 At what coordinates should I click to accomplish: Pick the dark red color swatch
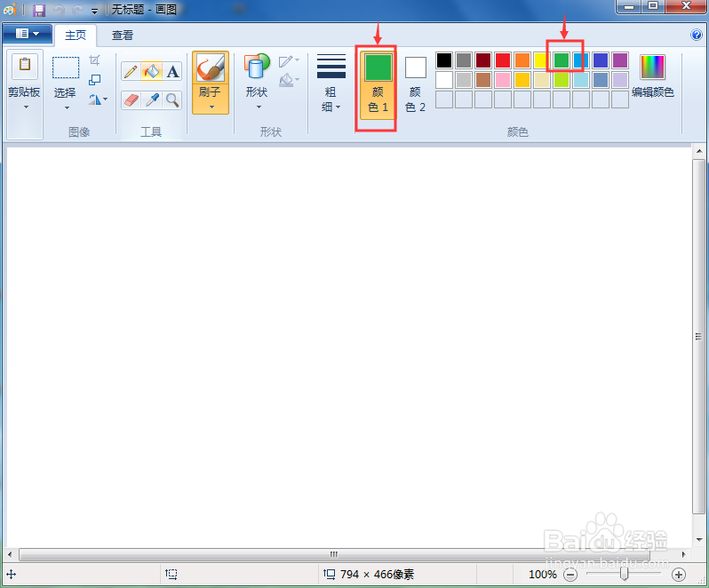point(483,60)
